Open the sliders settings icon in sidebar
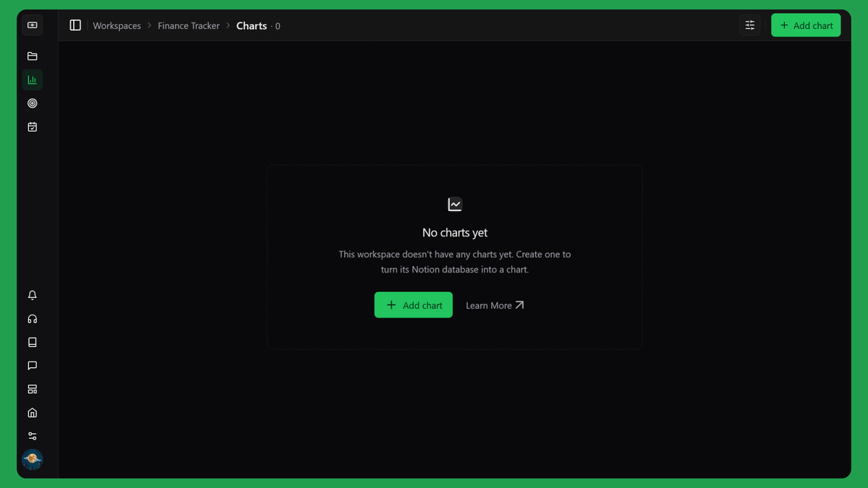 (33, 436)
